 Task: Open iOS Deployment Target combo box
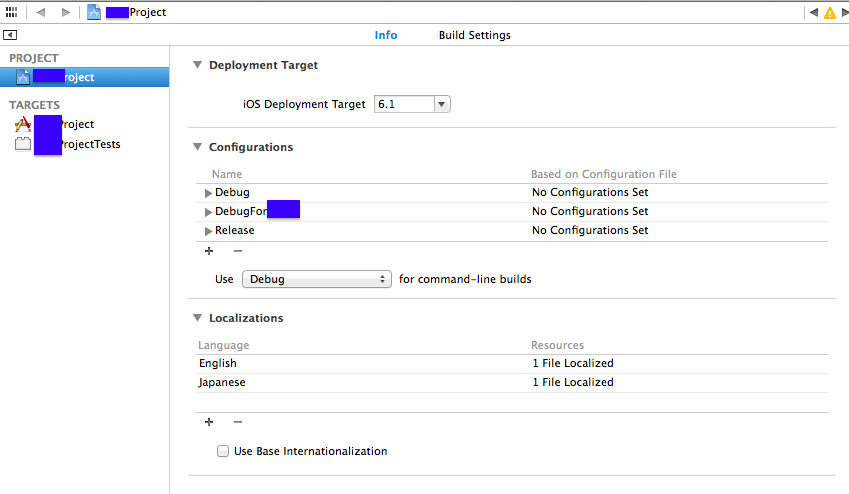442,104
